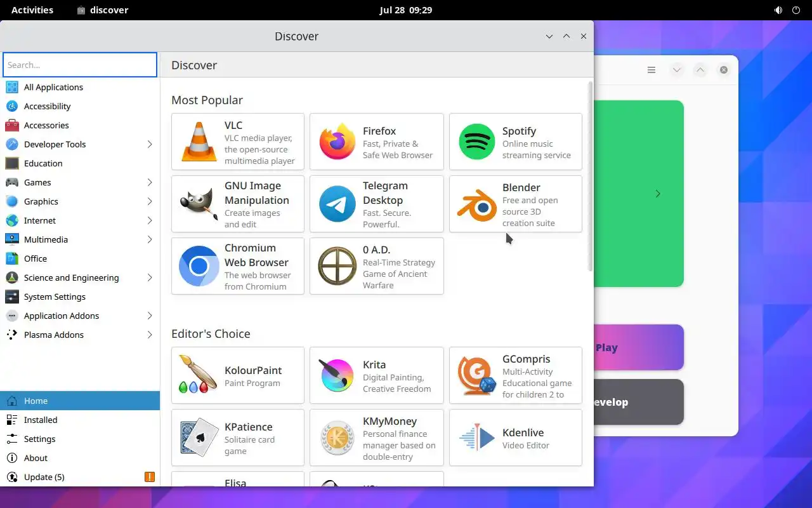Open the Installed page
Image resolution: width=812 pixels, height=508 pixels.
click(x=80, y=420)
